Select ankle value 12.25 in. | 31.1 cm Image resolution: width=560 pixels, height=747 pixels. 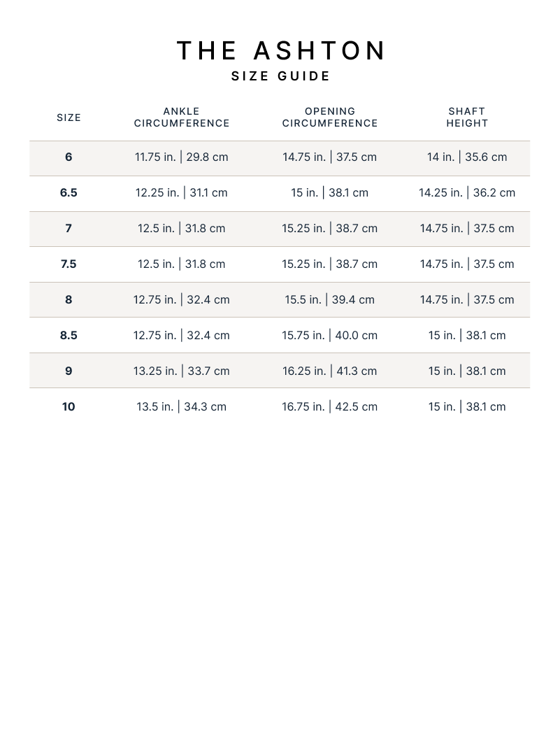182,193
